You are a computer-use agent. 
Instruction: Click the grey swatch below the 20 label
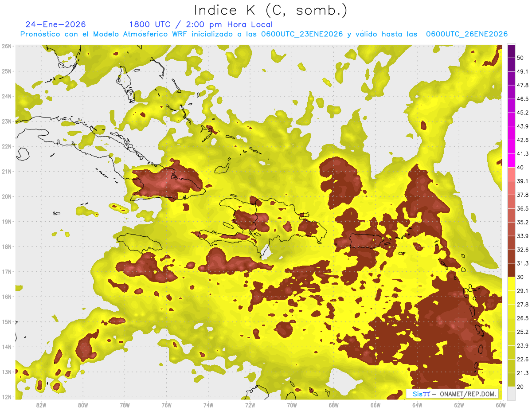511,393
